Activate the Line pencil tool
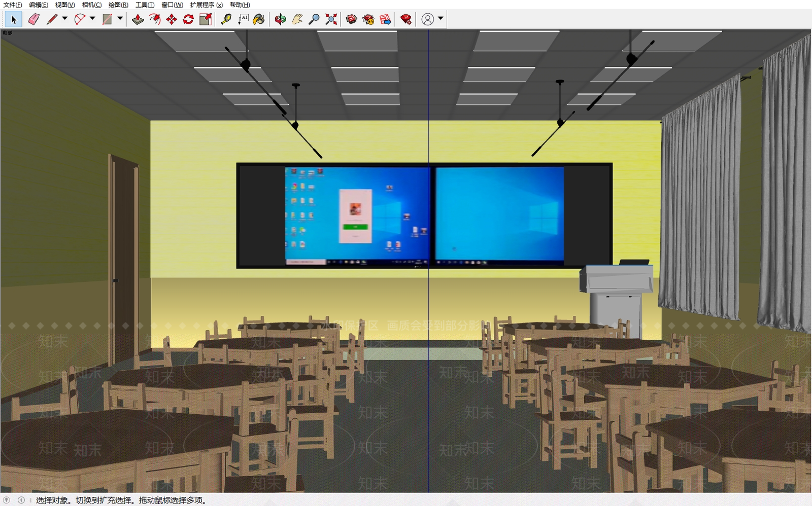Viewport: 812px width, 506px height. coord(52,19)
